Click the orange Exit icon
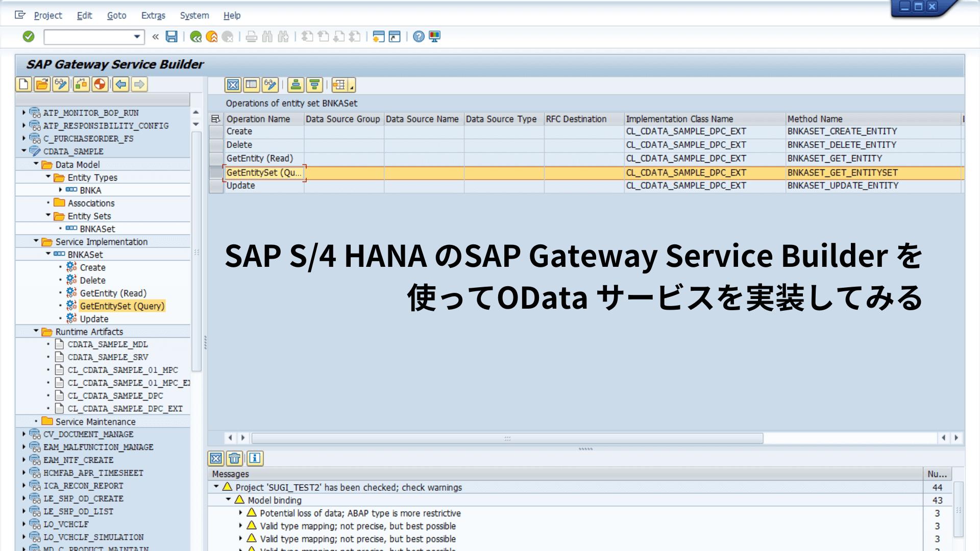980x551 pixels. (212, 36)
